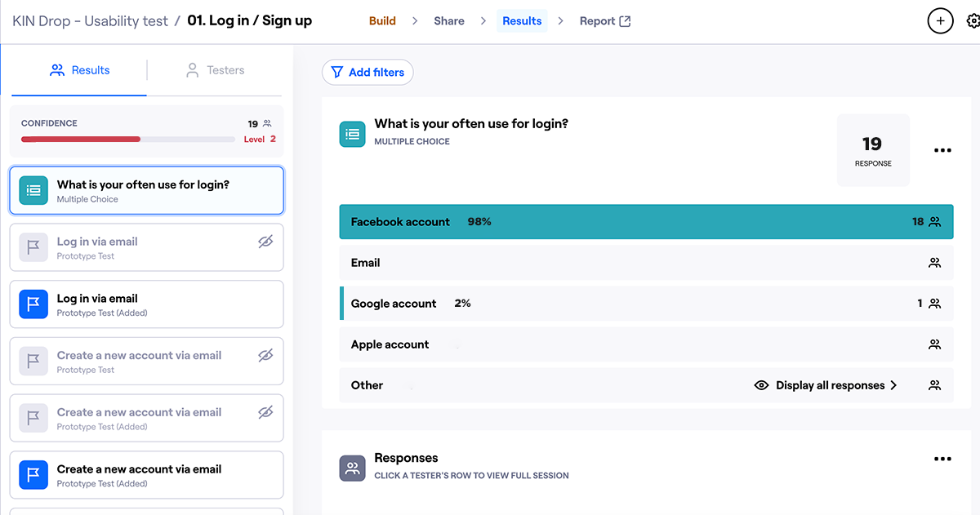Click testers icon on Facebook account row
The width and height of the screenshot is (980, 515).
[x=935, y=222]
